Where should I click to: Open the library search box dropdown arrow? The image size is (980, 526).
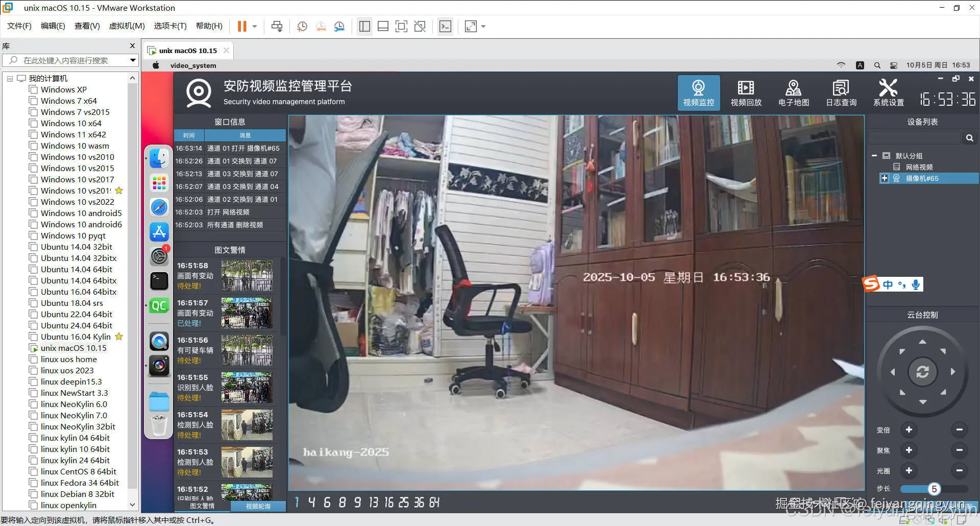pyautogui.click(x=133, y=60)
